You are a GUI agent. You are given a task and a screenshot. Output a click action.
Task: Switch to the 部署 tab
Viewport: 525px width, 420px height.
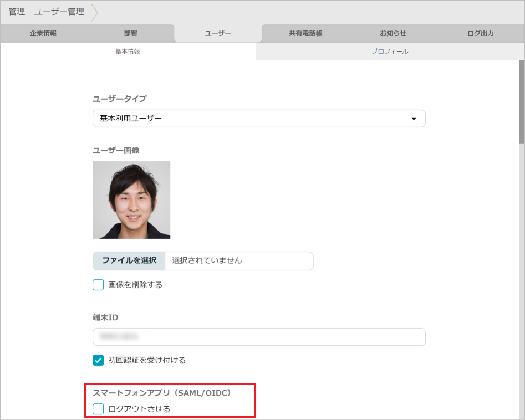tap(131, 33)
